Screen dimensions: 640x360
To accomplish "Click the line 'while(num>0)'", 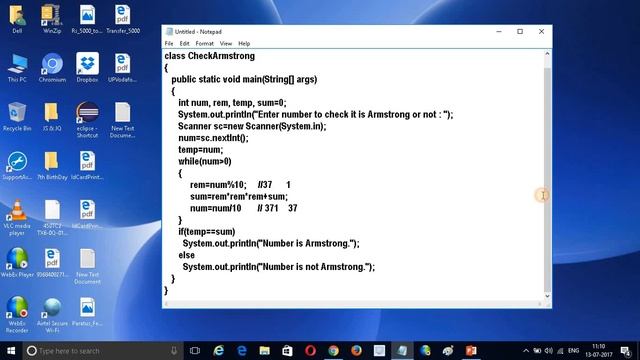I will pos(204,161).
